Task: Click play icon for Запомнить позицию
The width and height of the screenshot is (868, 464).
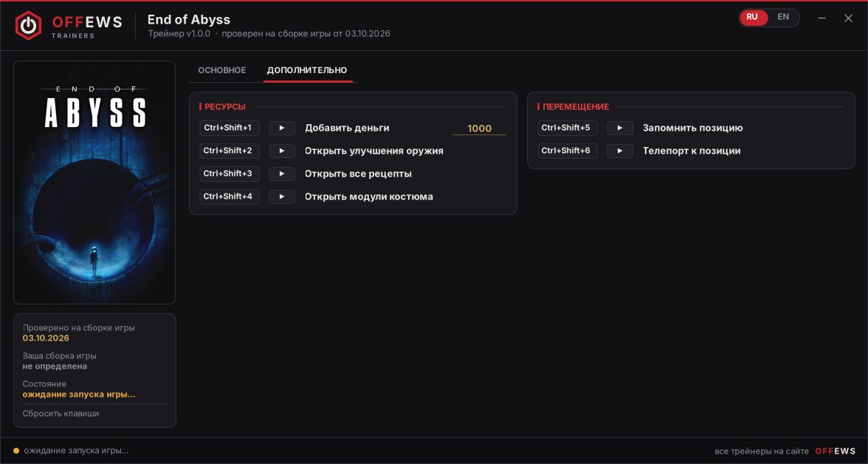Action: point(620,128)
